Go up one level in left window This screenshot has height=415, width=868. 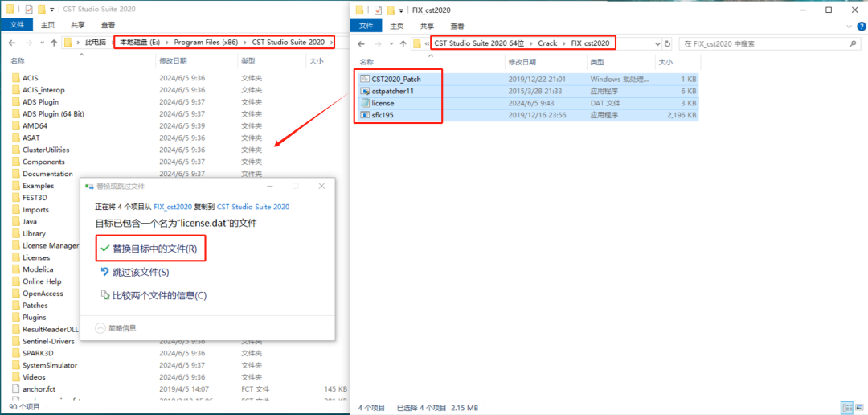coord(54,42)
